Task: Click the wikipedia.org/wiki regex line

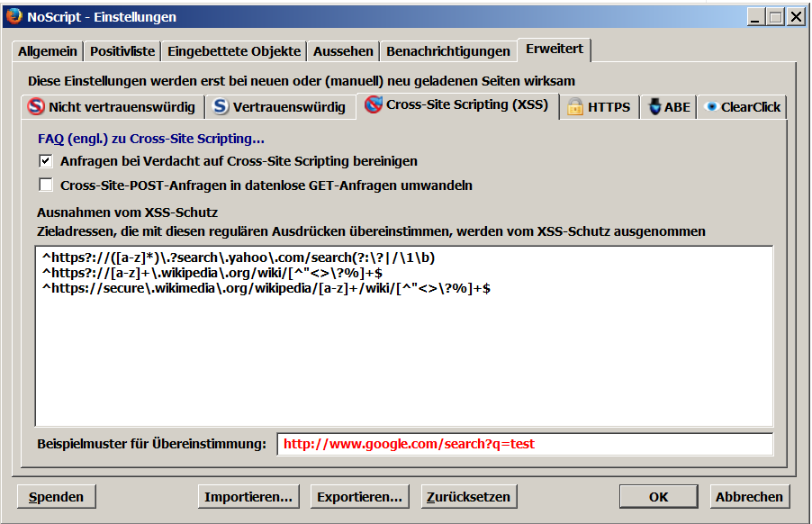Action: click(212, 273)
